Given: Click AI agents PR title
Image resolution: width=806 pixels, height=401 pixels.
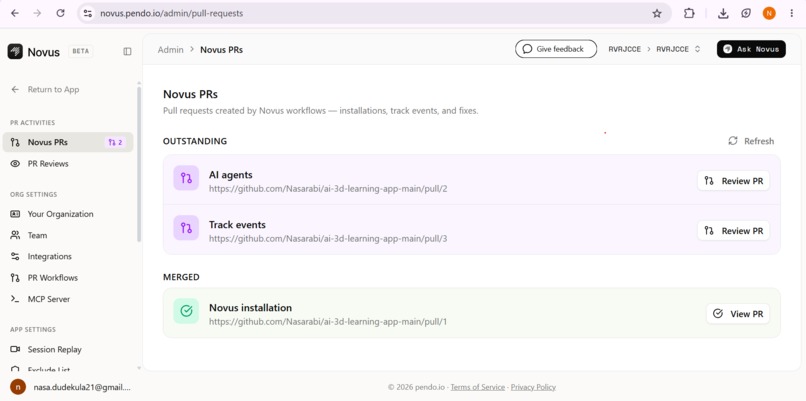Looking at the screenshot, I should (230, 175).
